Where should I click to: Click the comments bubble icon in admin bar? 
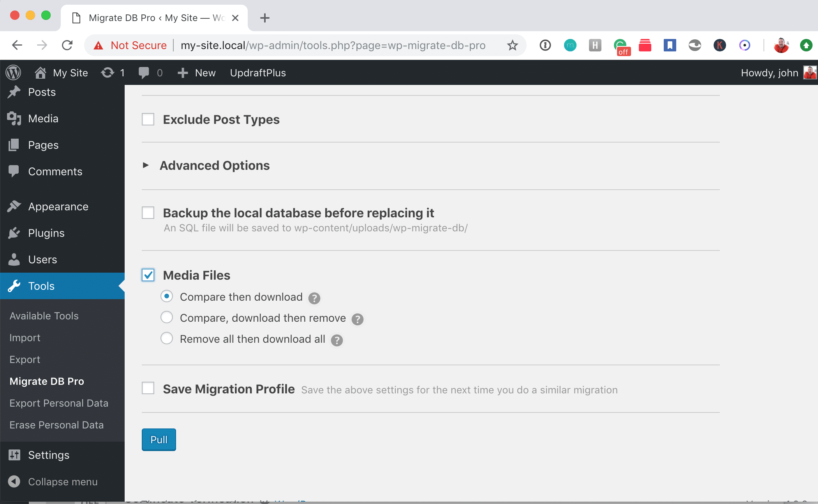pyautogui.click(x=144, y=73)
